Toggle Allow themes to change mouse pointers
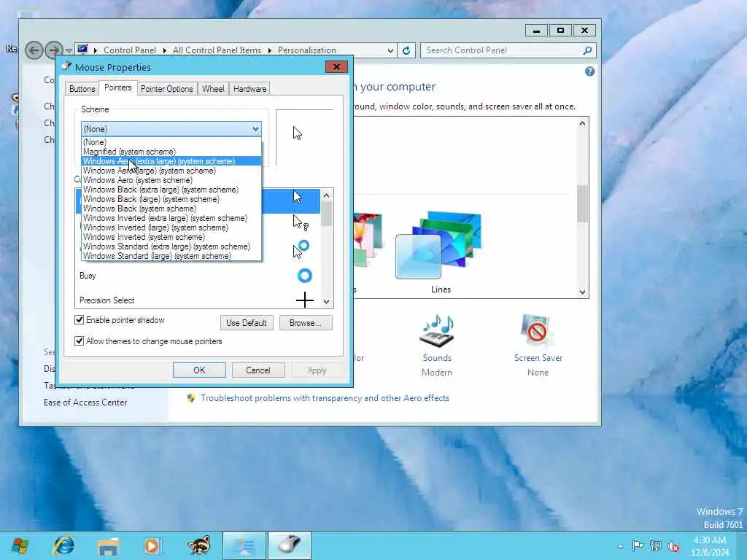 [80, 341]
